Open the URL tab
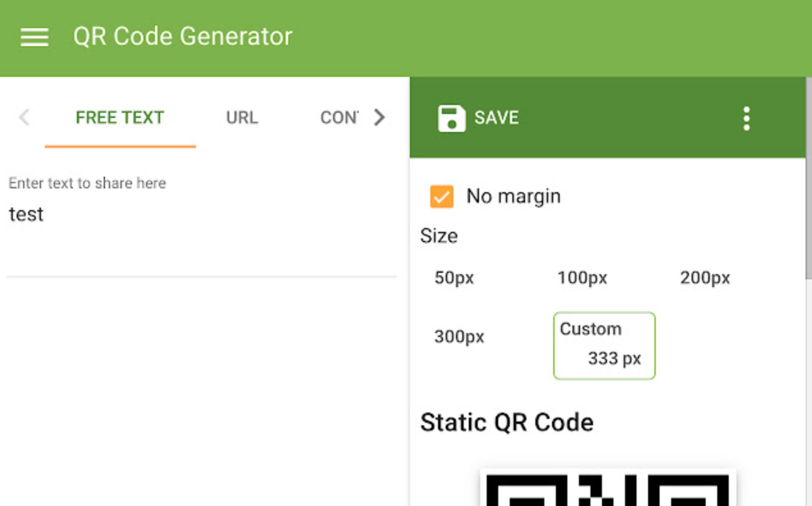This screenshot has height=506, width=812. (x=242, y=118)
